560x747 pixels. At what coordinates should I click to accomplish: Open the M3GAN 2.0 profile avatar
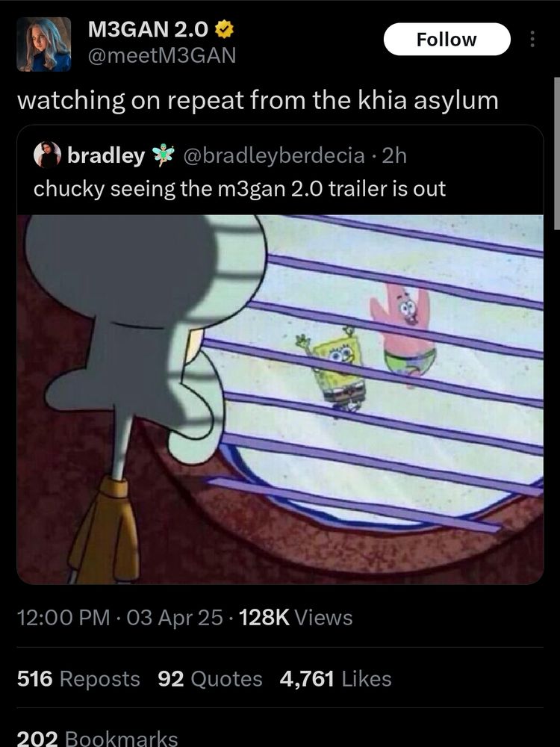tap(44, 44)
